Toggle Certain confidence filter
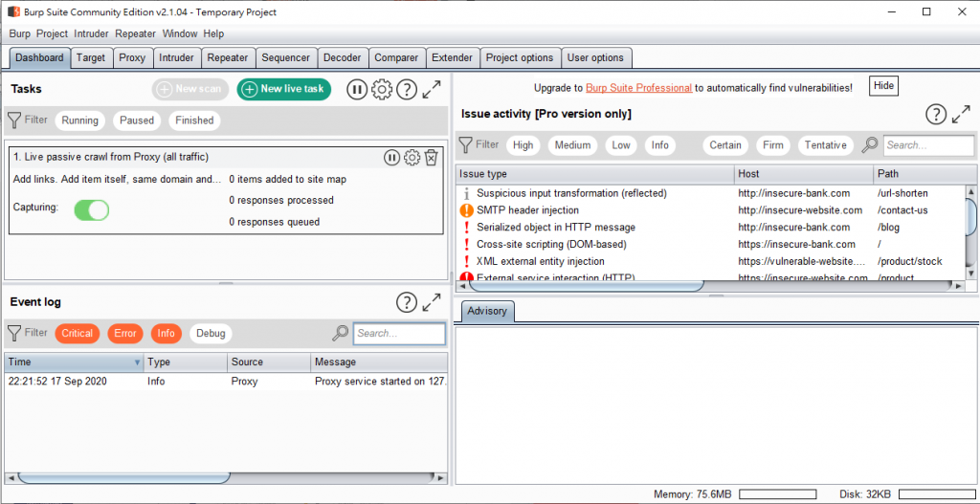Viewport: 980px width, 504px height. click(725, 145)
